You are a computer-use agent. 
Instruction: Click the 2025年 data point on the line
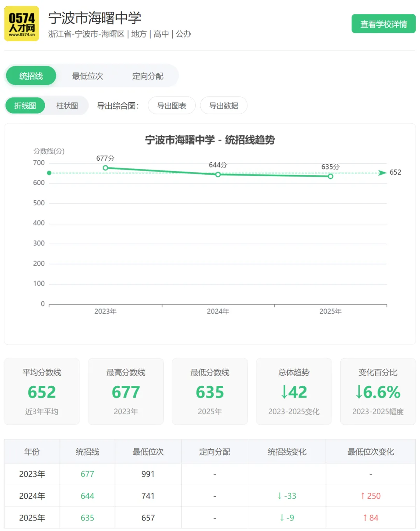click(x=331, y=176)
